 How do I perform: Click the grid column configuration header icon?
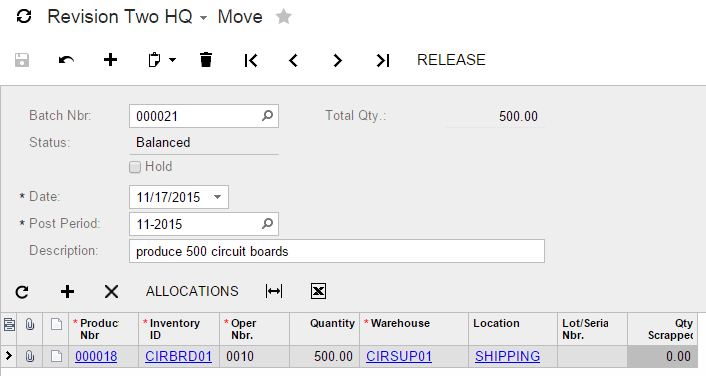[9, 325]
